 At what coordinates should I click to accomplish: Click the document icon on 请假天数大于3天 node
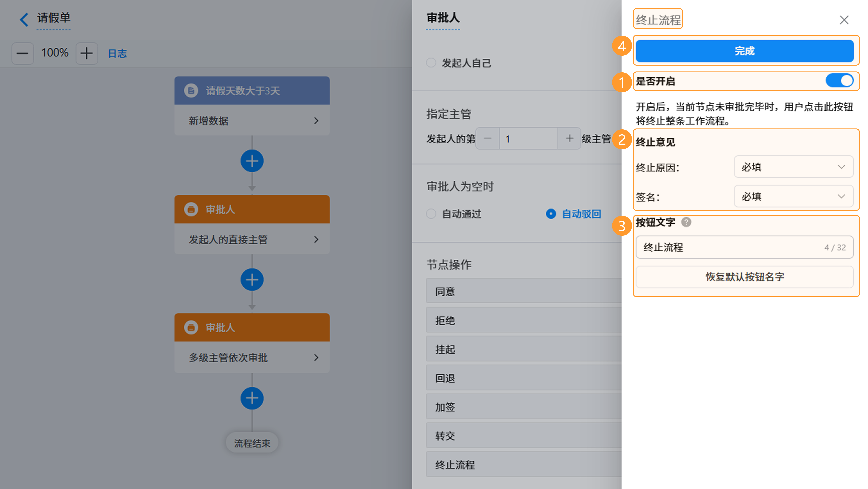(191, 90)
